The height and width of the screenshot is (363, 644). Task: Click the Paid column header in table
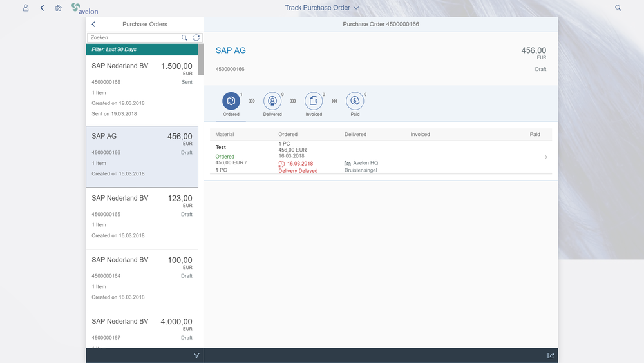[x=535, y=134]
